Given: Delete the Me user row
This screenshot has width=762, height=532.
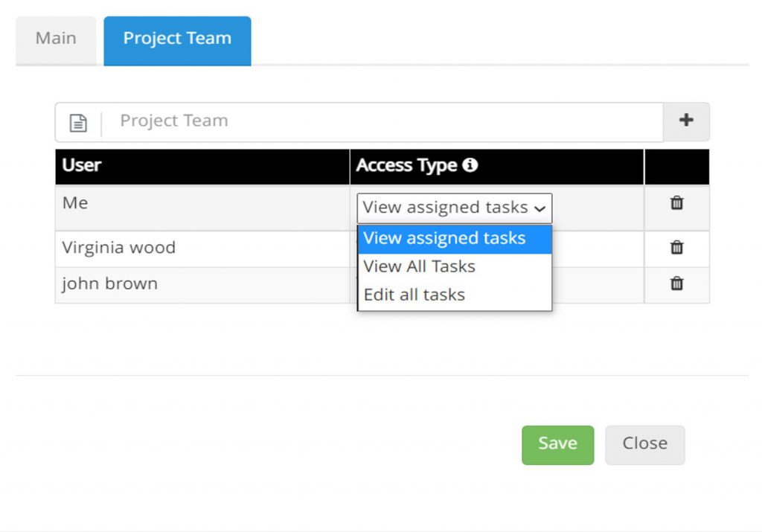Looking at the screenshot, I should pyautogui.click(x=677, y=203).
